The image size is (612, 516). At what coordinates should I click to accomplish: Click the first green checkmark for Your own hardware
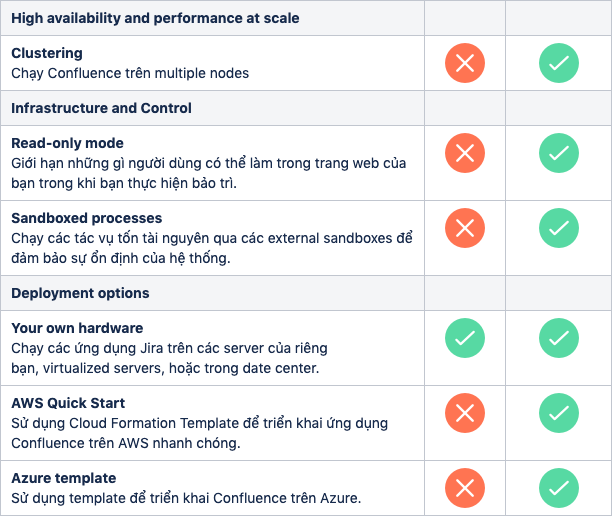pyautogui.click(x=465, y=338)
